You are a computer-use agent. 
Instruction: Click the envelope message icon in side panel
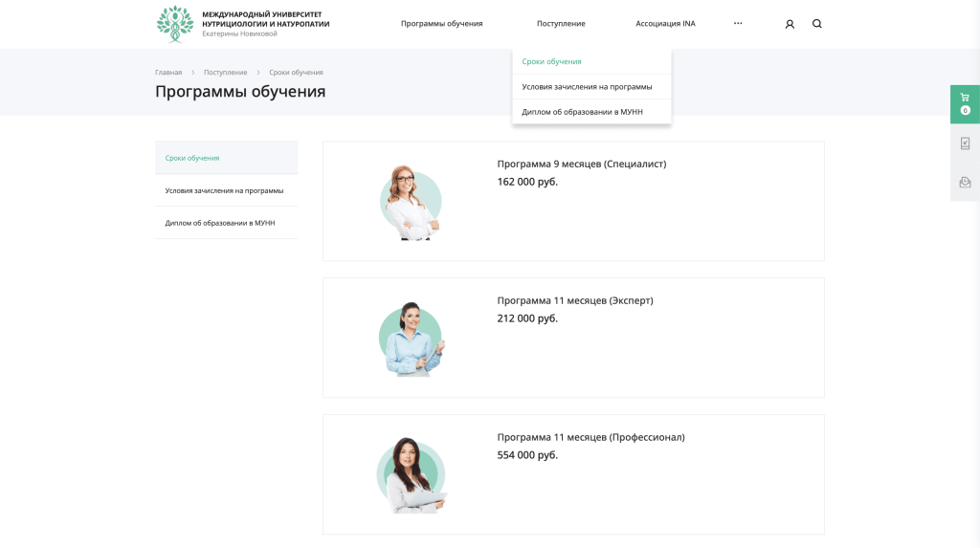point(965,182)
